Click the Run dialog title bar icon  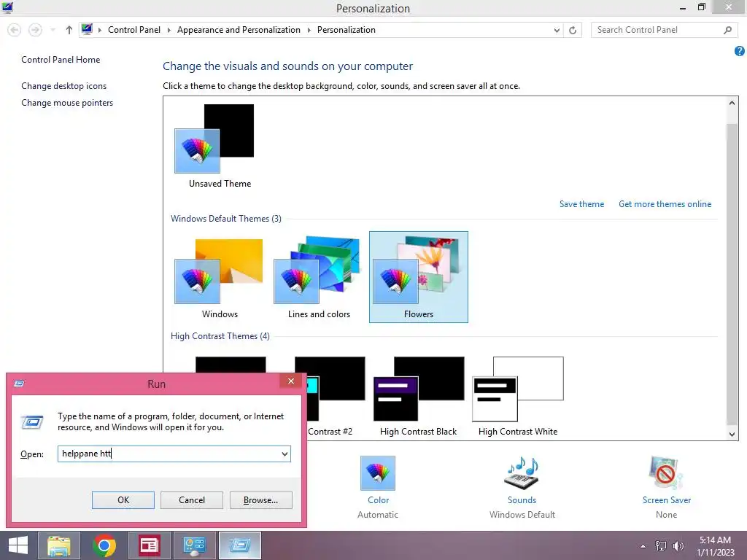(19, 384)
